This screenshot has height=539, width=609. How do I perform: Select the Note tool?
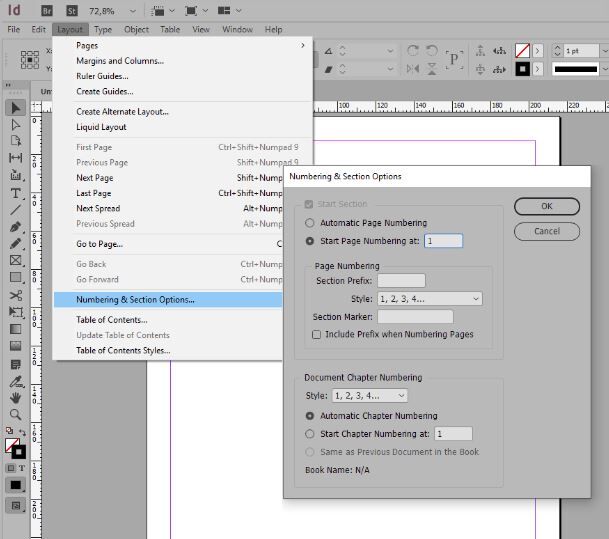pyautogui.click(x=16, y=364)
